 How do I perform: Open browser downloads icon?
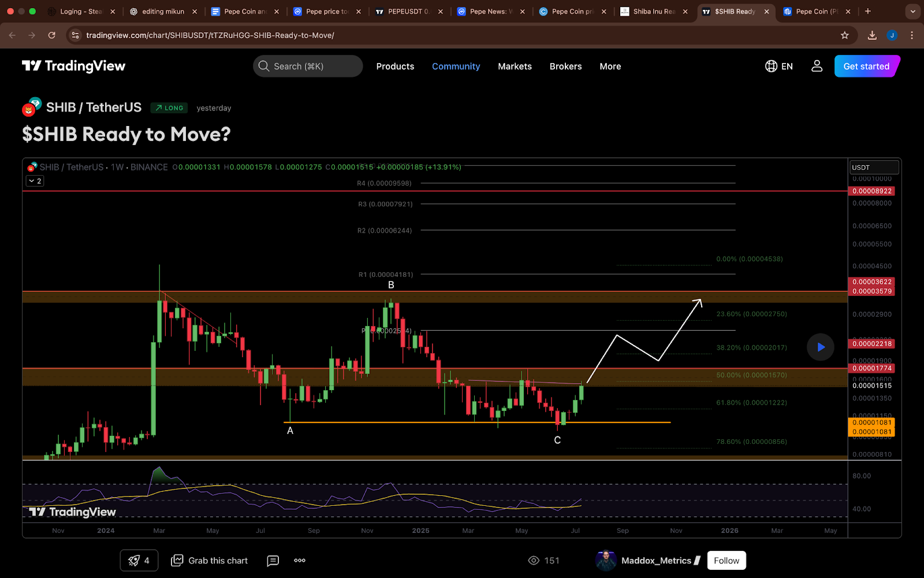click(872, 35)
